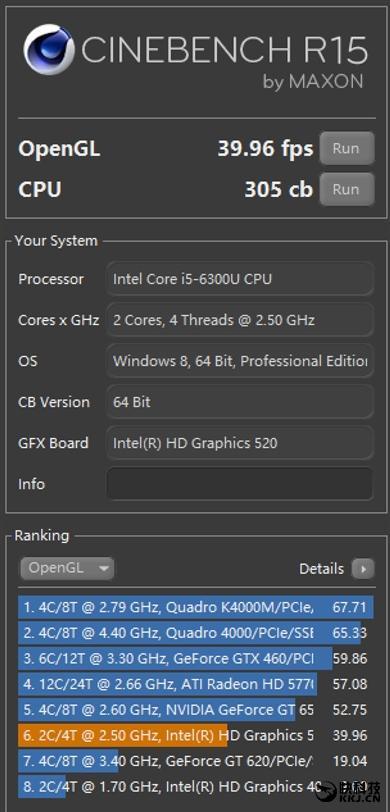Select highlighted orange entry 6 Intel HD Graphics

196,735
